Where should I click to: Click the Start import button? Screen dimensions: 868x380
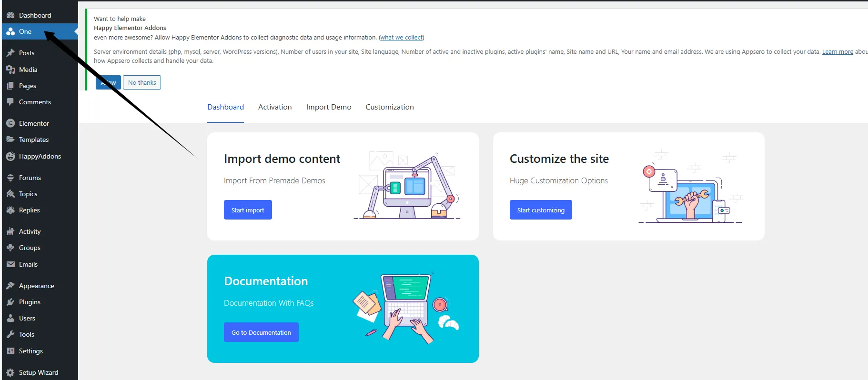tap(248, 210)
